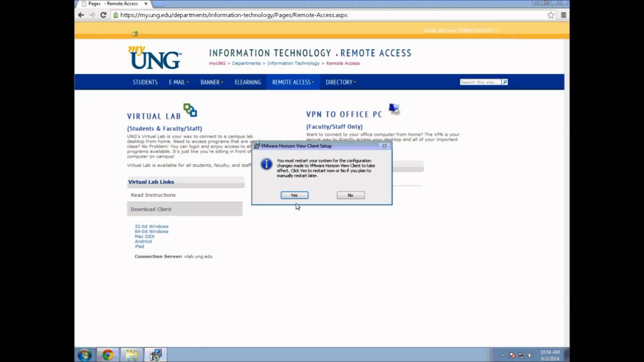Open the eLearning navigation item
The height and width of the screenshot is (362, 644).
tap(248, 82)
